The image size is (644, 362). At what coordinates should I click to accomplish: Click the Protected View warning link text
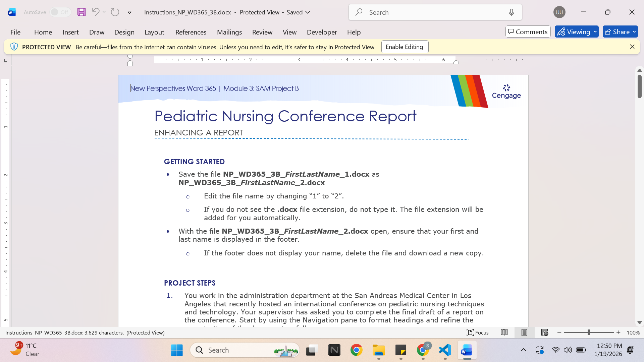(x=225, y=47)
